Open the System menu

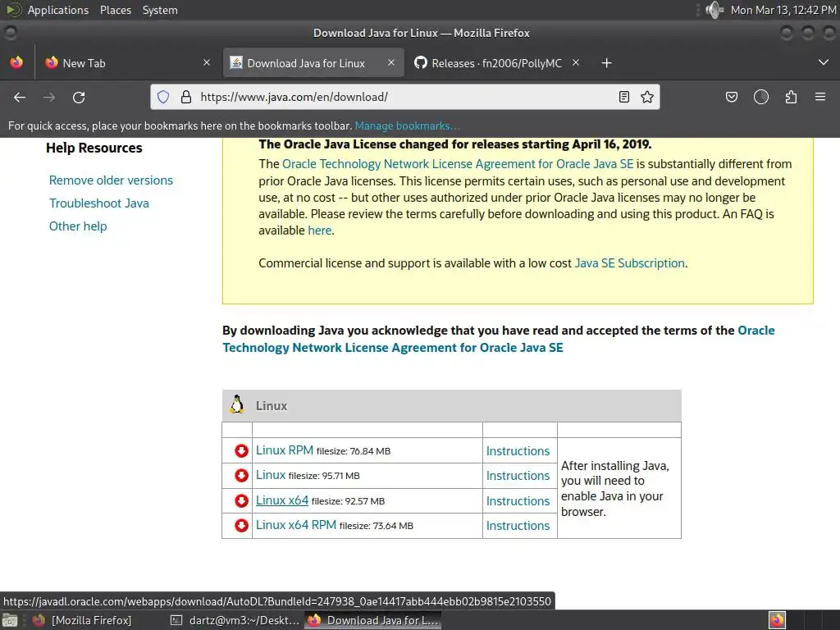[x=160, y=10]
